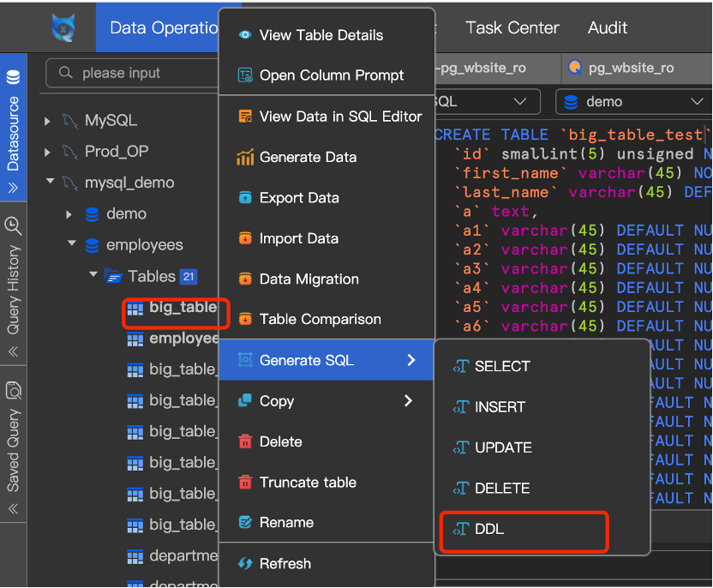Screen dimensions: 713x588
Task: Expand the MySQL datasource node
Action: [x=48, y=121]
